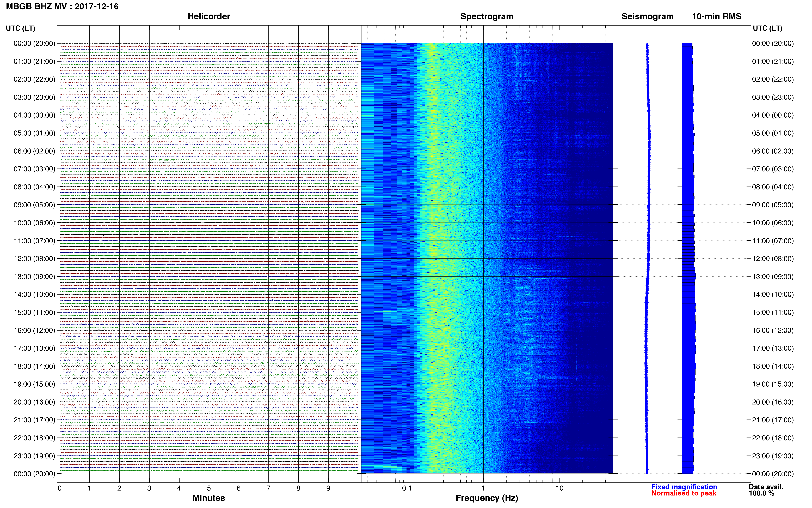Click the red Normalised to peak legend text
The width and height of the screenshot is (812, 508).
(684, 493)
